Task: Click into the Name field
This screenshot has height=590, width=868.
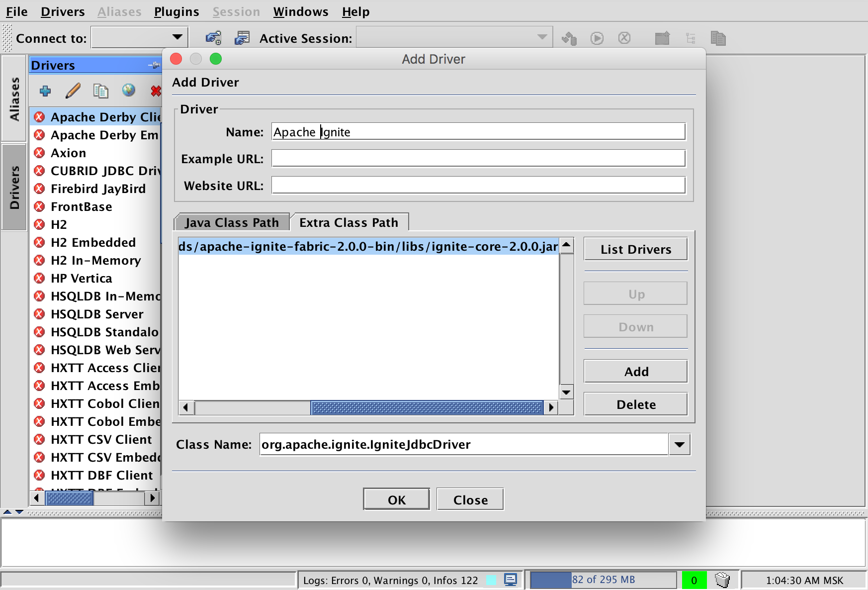Action: (478, 132)
